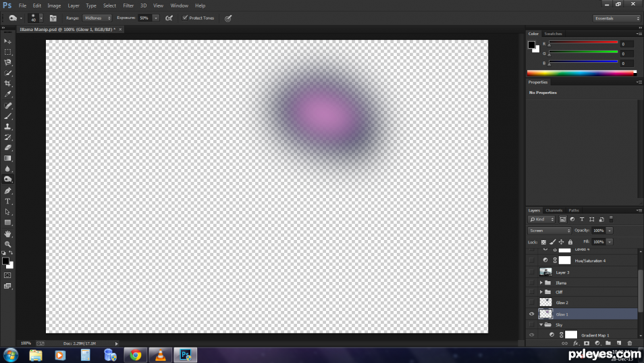644x363 pixels.
Task: Show the Glow 2 layer
Action: (531, 303)
